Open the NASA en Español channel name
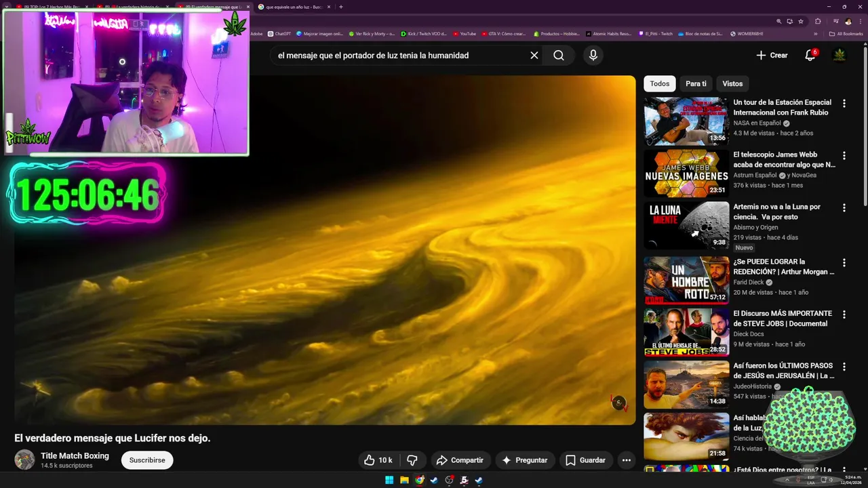This screenshot has height=488, width=868. click(x=757, y=123)
